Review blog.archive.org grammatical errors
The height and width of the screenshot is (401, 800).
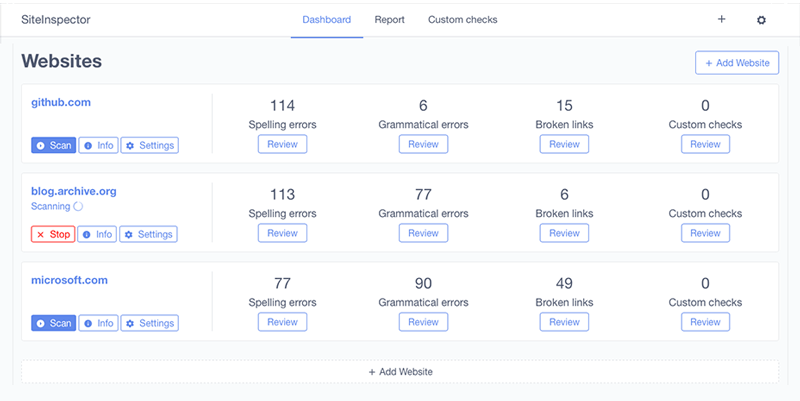[x=423, y=233]
